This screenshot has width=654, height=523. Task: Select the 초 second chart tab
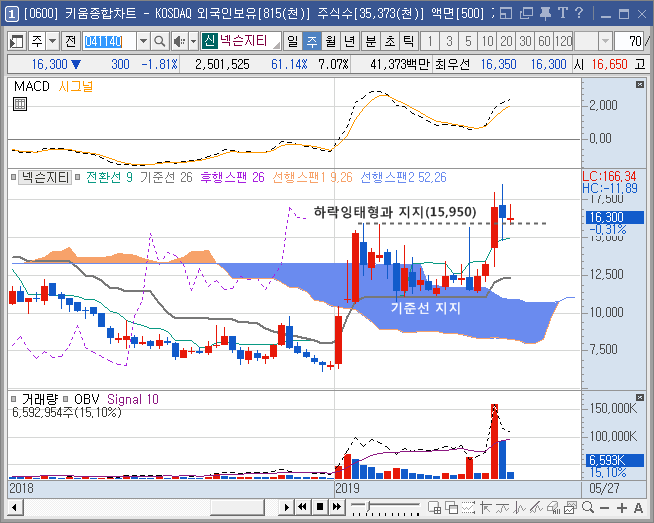point(390,41)
